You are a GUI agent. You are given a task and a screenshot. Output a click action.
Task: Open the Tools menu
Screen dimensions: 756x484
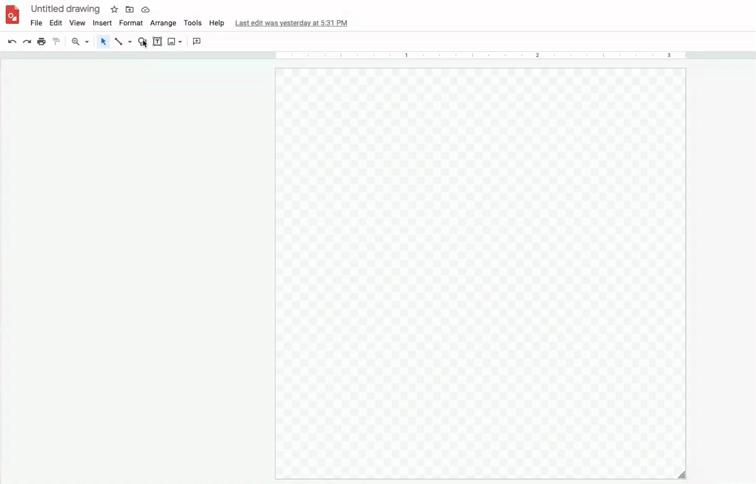192,23
